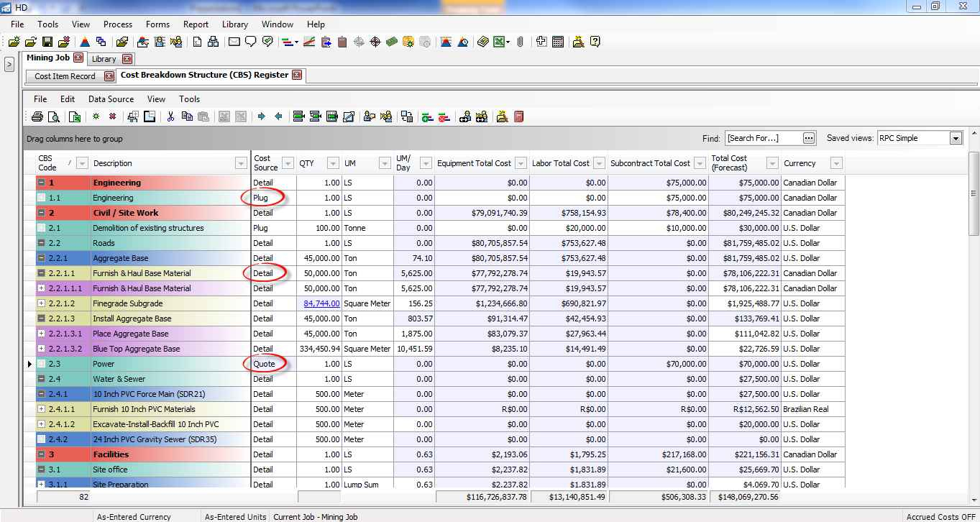
Task: Click the calculator icon in main toolbar
Action: click(x=558, y=42)
